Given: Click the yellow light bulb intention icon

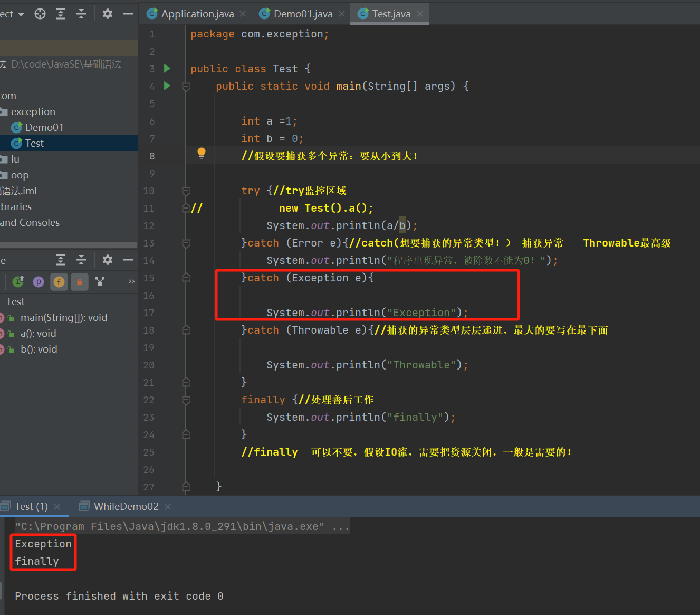Looking at the screenshot, I should 202,153.
